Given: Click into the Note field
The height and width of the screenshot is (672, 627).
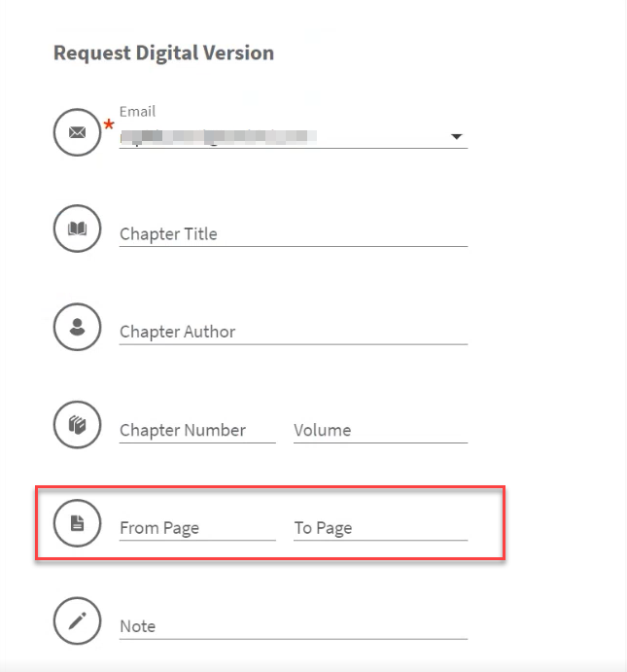Looking at the screenshot, I should 293,627.
